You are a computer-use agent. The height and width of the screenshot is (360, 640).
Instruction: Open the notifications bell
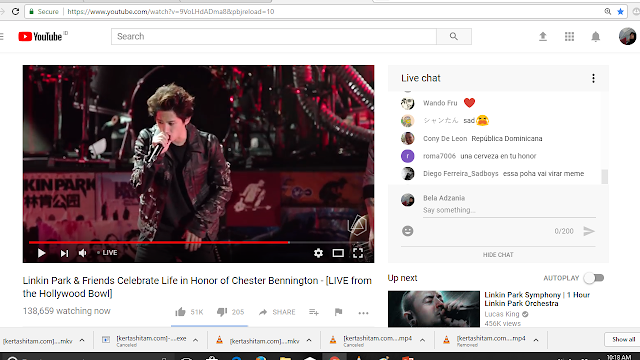[x=596, y=36]
